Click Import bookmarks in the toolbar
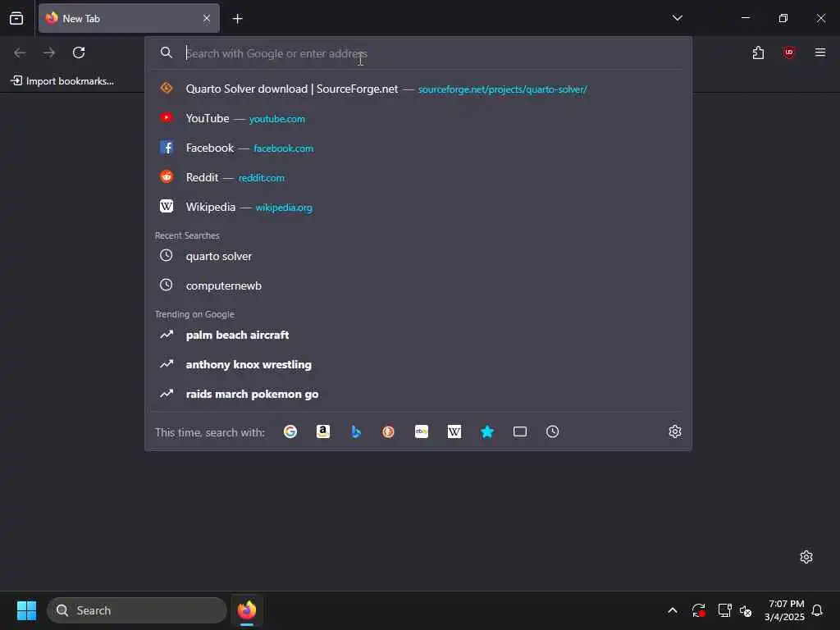 [62, 81]
